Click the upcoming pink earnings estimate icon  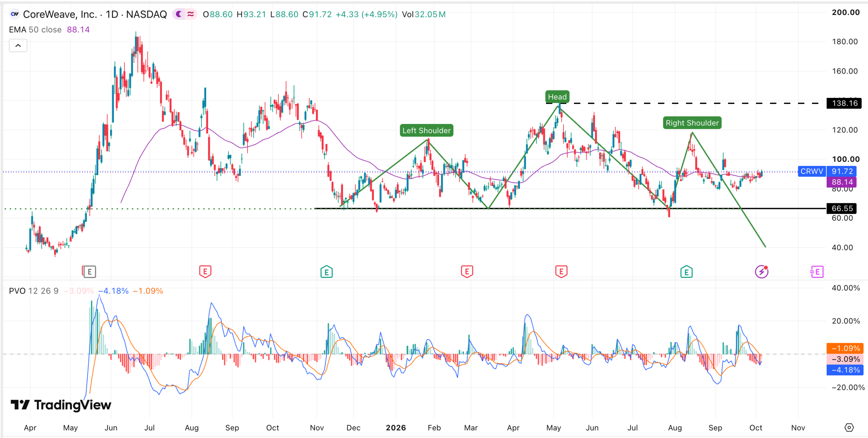[x=817, y=272]
